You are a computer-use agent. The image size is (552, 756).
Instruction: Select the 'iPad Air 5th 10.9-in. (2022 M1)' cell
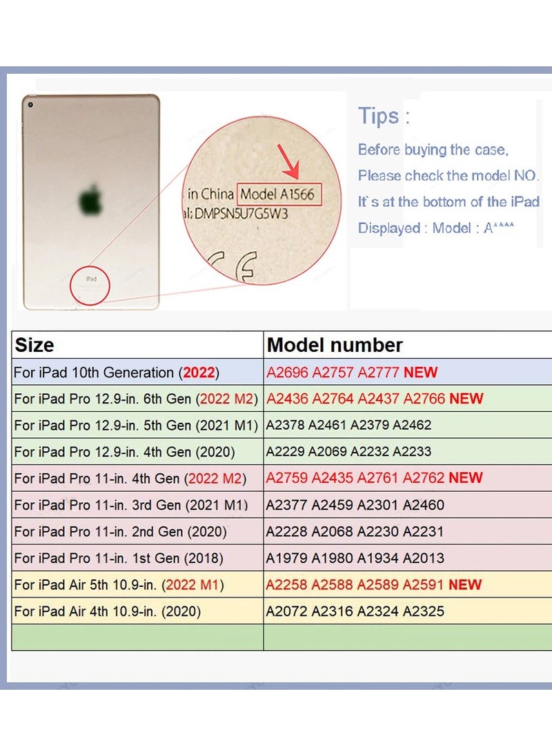(137, 584)
